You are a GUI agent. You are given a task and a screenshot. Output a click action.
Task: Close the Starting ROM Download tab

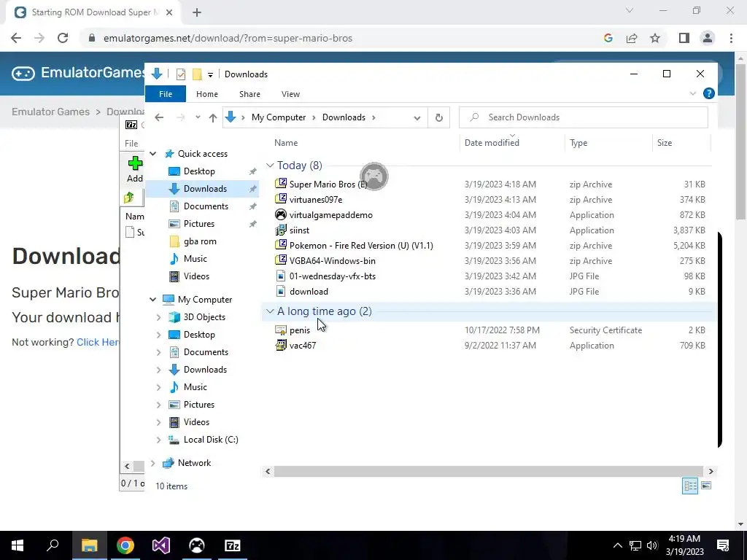point(169,12)
